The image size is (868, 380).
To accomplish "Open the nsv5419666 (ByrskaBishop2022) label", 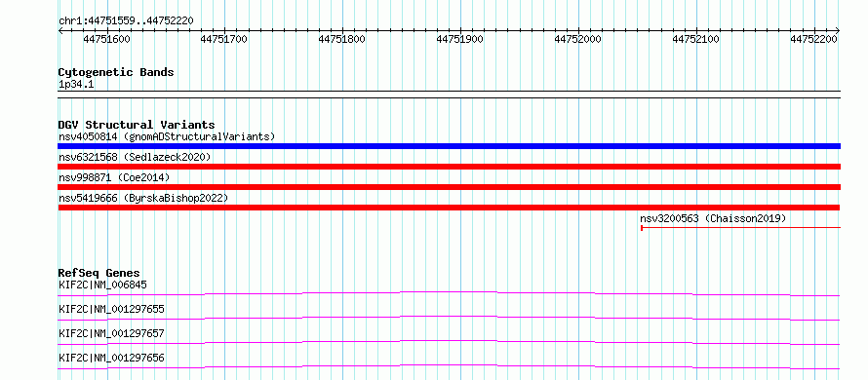I will (x=142, y=198).
